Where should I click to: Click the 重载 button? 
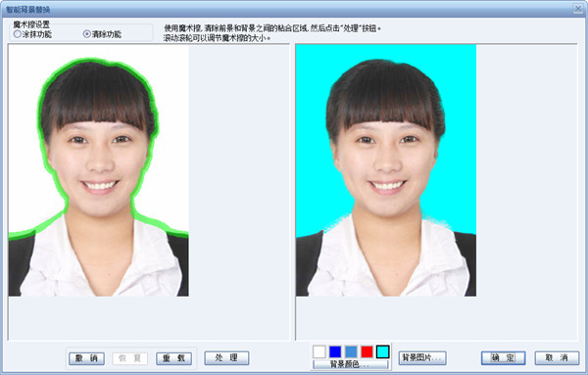coord(174,358)
